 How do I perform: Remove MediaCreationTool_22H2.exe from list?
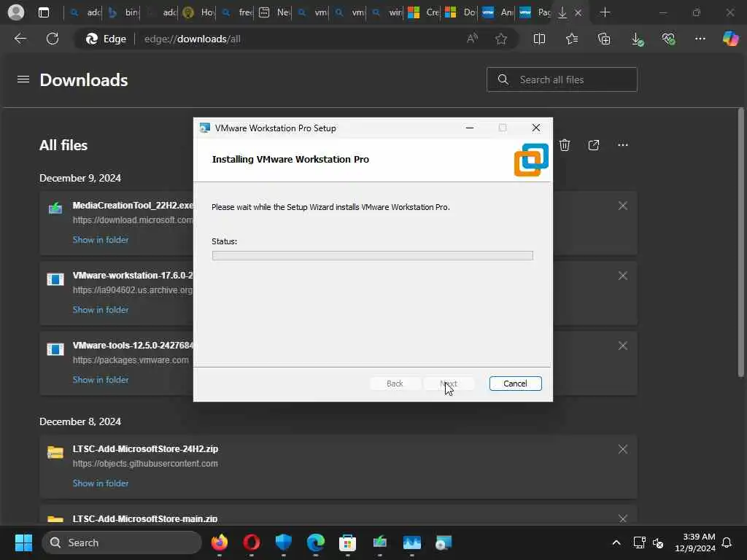623,206
